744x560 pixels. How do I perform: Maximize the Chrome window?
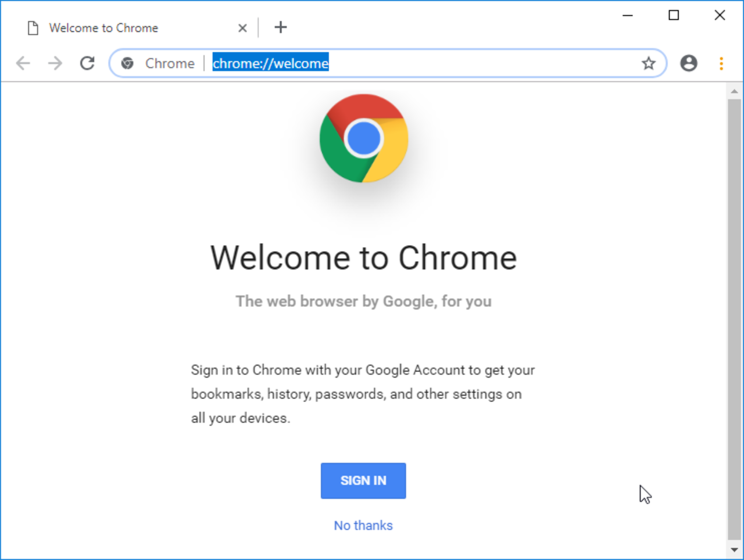tap(673, 15)
